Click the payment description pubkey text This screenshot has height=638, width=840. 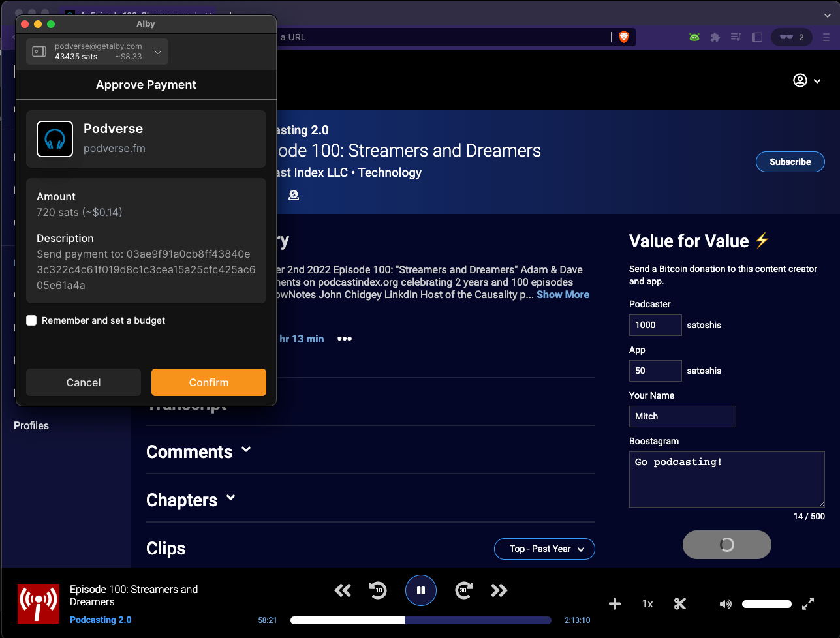click(146, 269)
